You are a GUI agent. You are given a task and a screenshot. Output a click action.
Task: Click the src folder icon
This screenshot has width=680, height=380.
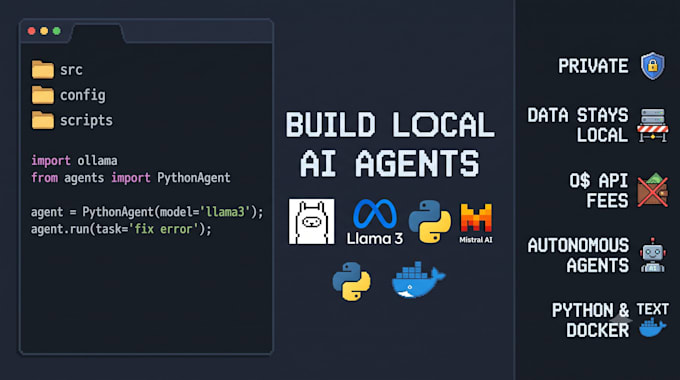point(42,69)
